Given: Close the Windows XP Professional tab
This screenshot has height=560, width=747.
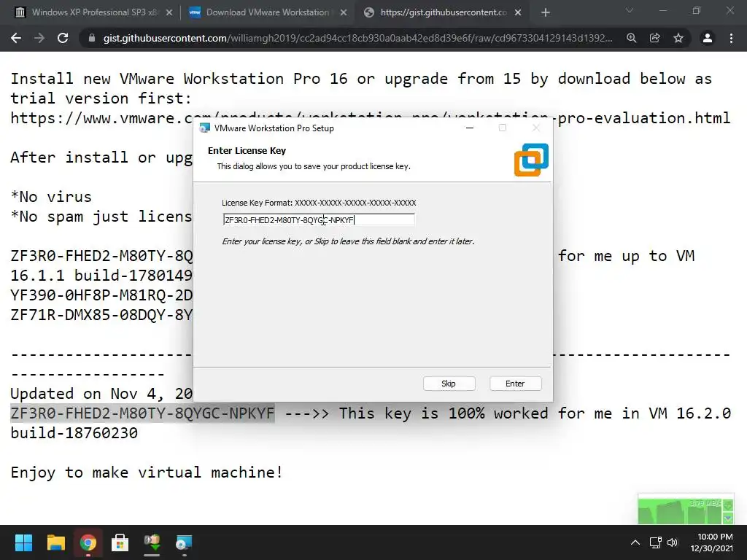Looking at the screenshot, I should click(x=169, y=13).
